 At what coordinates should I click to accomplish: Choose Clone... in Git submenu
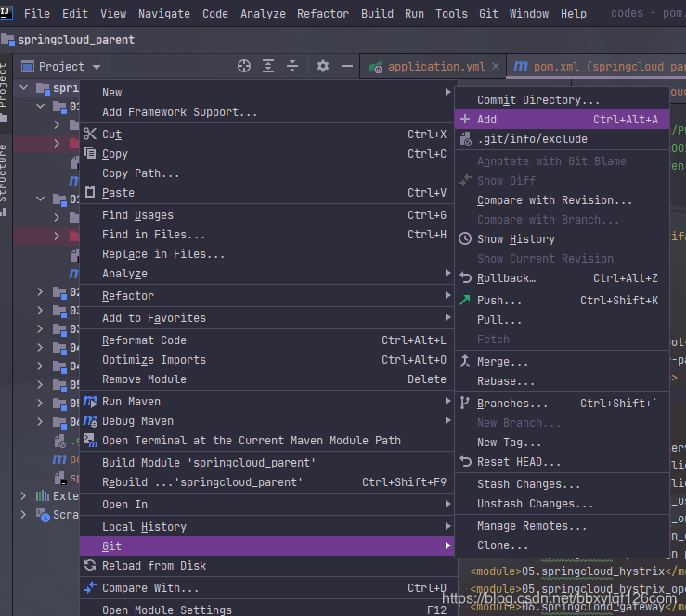[x=562, y=545]
